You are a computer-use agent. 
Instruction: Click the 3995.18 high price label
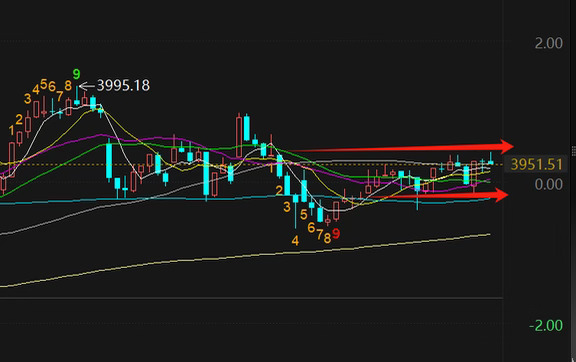123,86
